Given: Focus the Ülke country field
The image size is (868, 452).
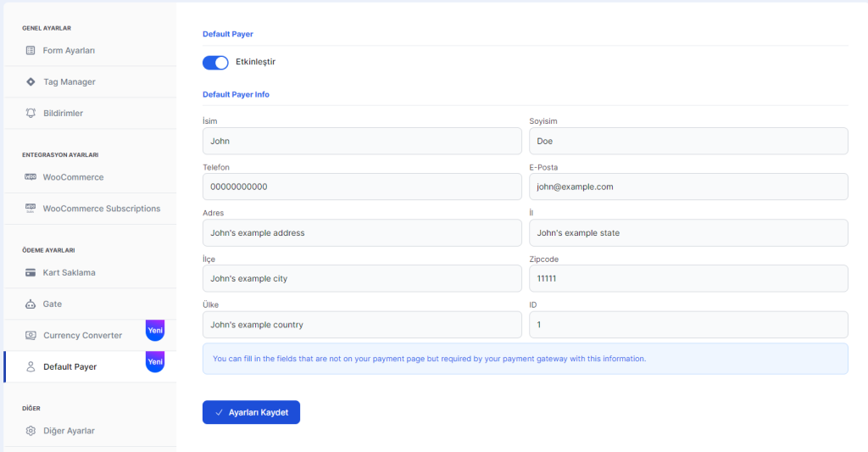Looking at the screenshot, I should (362, 324).
